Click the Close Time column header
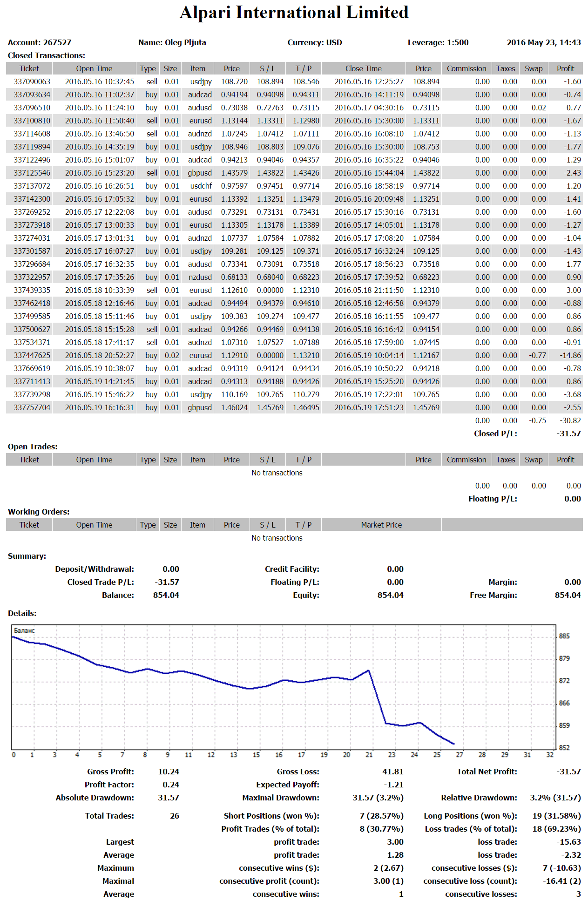This screenshot has width=588, height=901. (x=363, y=68)
